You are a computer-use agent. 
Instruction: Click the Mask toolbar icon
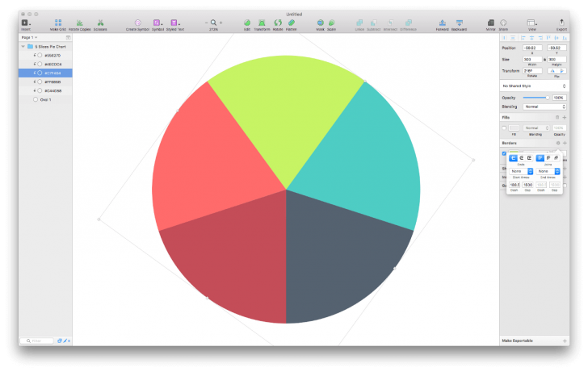point(320,23)
